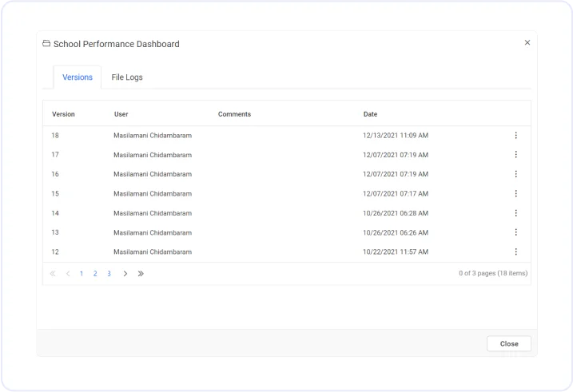The width and height of the screenshot is (573, 392).
Task: Click date 10/26/2021 06:28 AM
Action: click(x=396, y=213)
